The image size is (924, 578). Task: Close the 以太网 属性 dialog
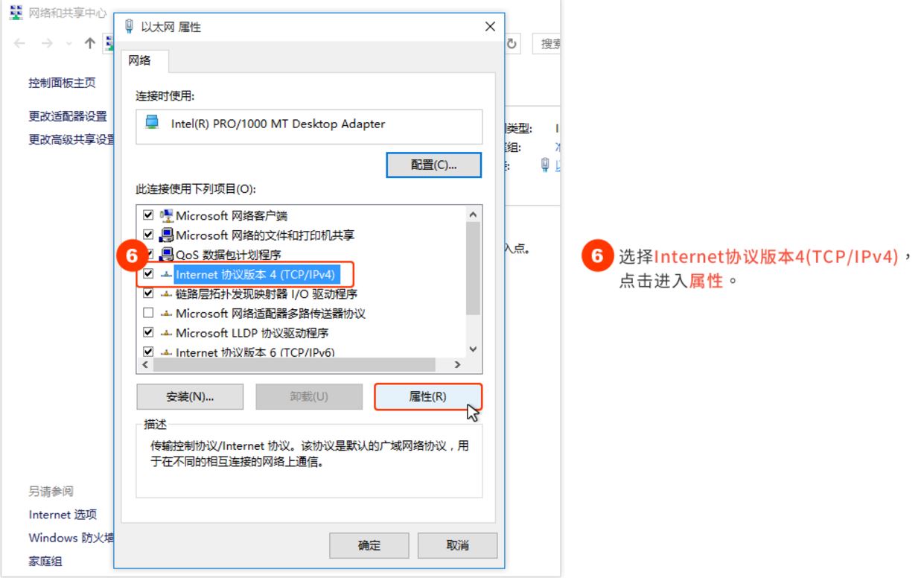pos(489,27)
